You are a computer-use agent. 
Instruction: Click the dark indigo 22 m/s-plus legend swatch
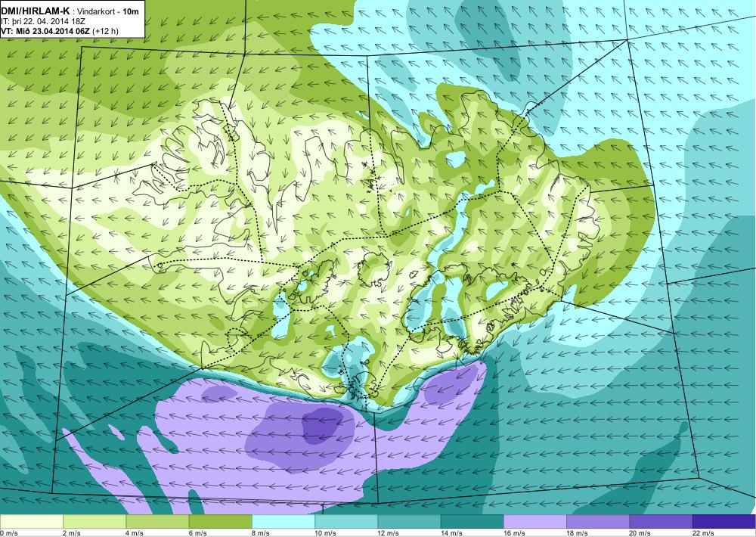coord(724,522)
